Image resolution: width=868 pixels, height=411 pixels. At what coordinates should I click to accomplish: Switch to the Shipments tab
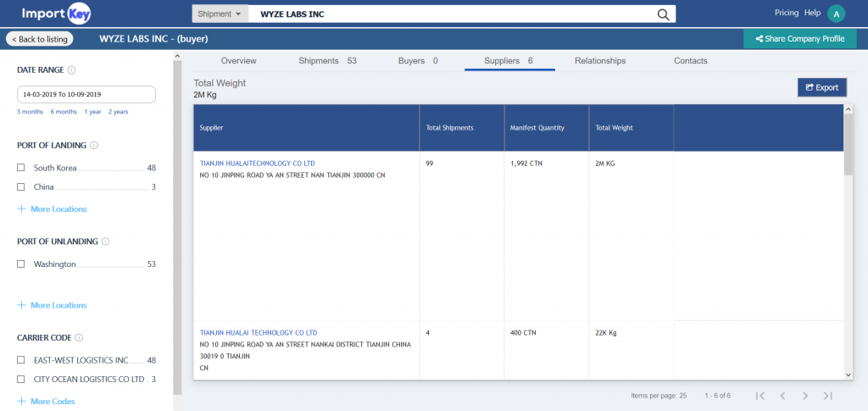tap(327, 61)
